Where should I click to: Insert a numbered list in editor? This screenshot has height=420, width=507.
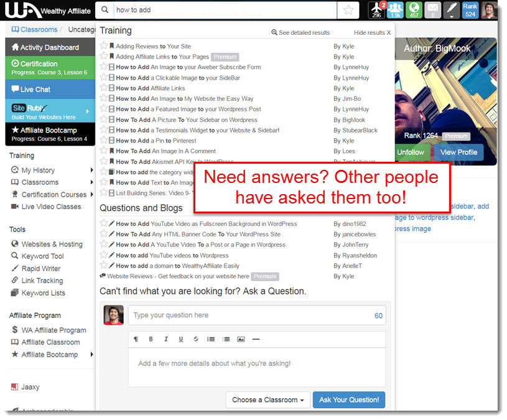(x=226, y=339)
